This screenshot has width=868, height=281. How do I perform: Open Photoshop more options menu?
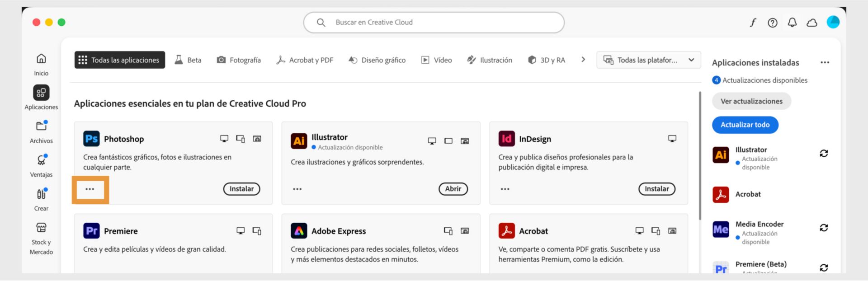90,189
